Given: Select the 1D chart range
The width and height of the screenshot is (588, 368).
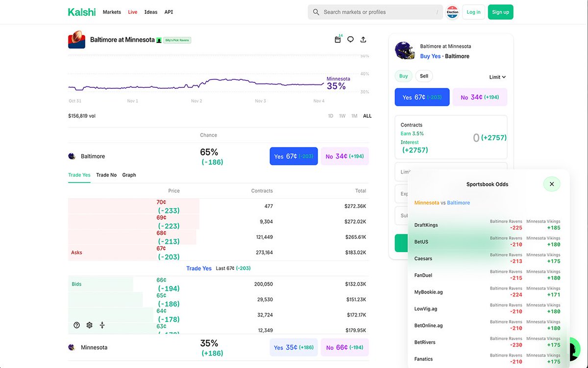Looking at the screenshot, I should [x=331, y=116].
